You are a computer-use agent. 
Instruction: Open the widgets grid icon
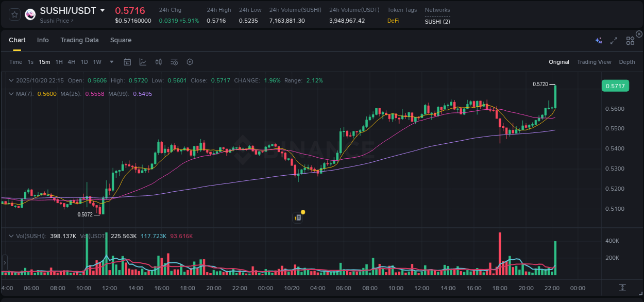pos(630,40)
